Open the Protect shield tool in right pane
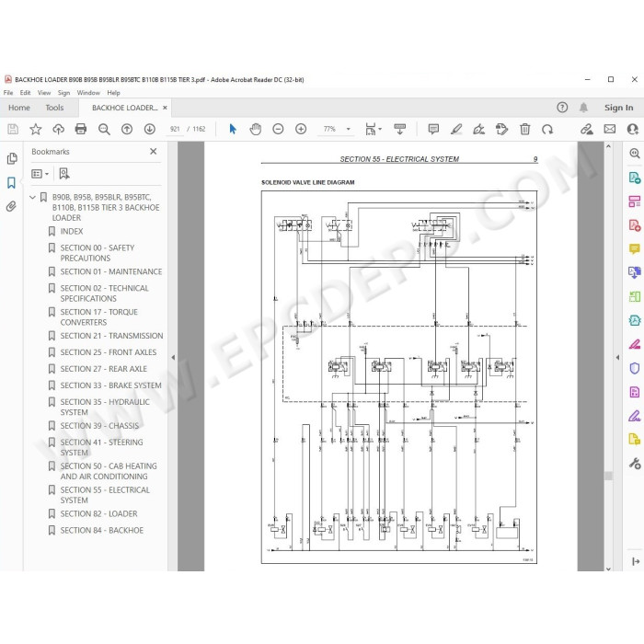The width and height of the screenshot is (644, 644). tap(634, 368)
